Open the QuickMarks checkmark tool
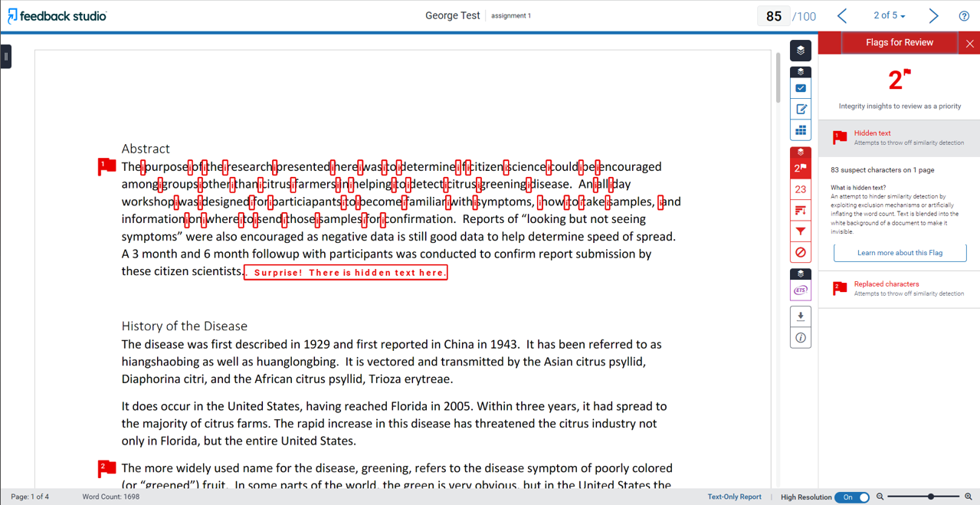980x505 pixels. [x=801, y=88]
